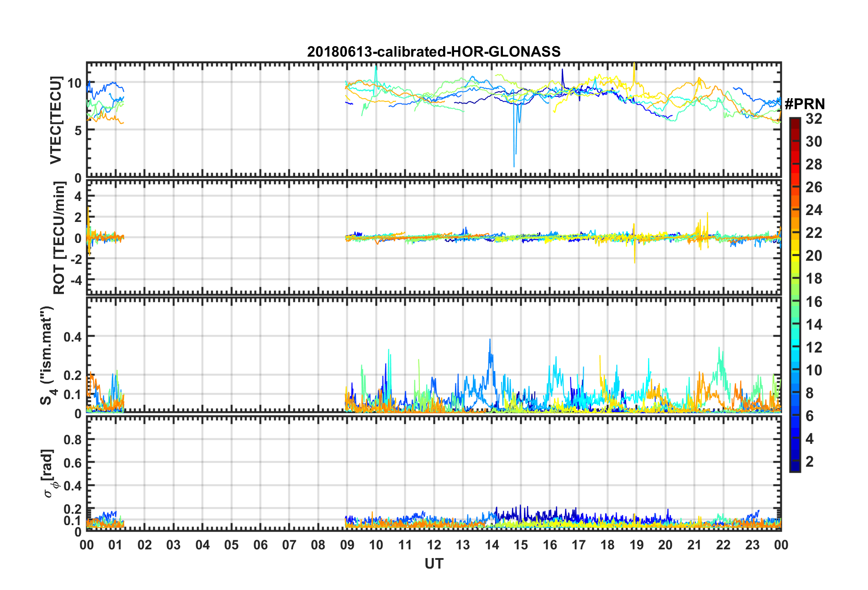Select the "05" hour tick on the UT axis

(231, 545)
